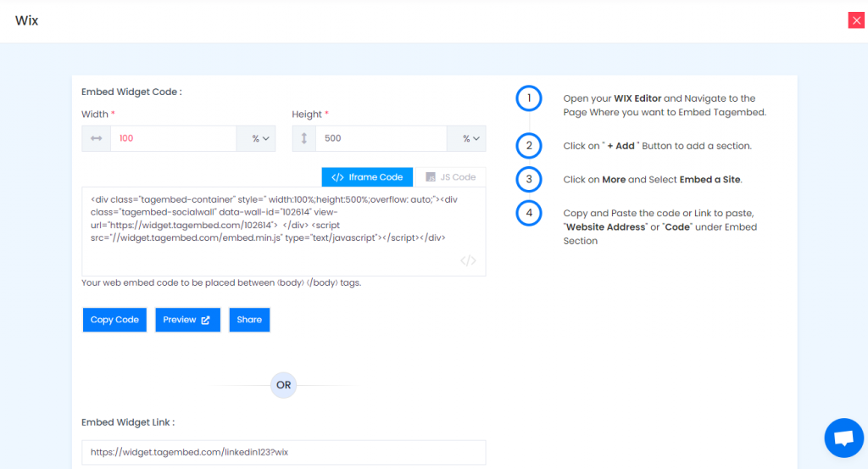
Task: Open the live chat bubble icon
Action: click(843, 438)
